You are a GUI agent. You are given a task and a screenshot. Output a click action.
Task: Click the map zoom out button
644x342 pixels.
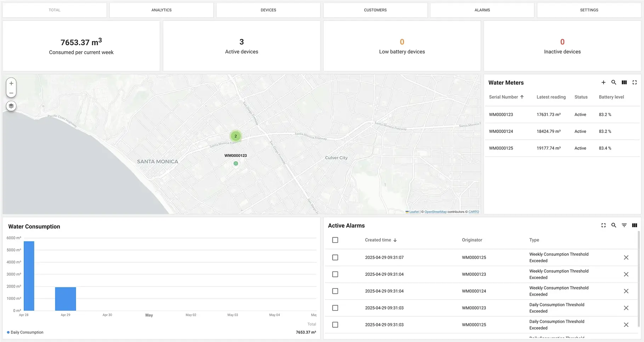(x=11, y=93)
